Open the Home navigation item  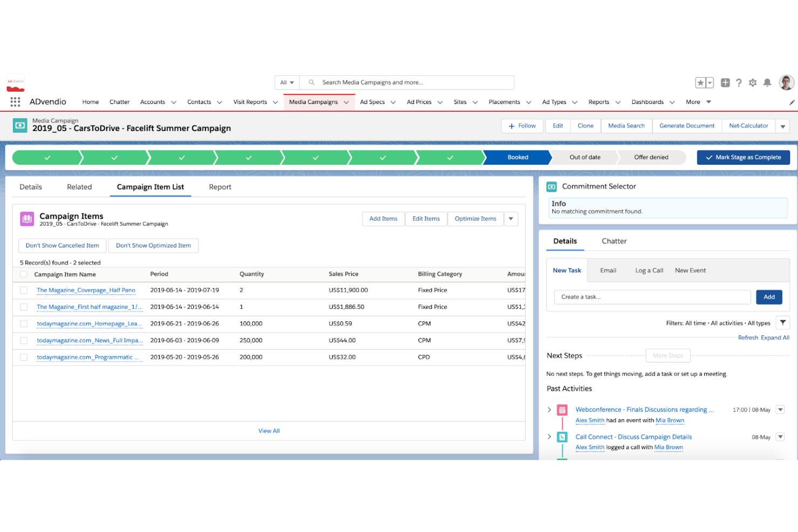pos(91,102)
